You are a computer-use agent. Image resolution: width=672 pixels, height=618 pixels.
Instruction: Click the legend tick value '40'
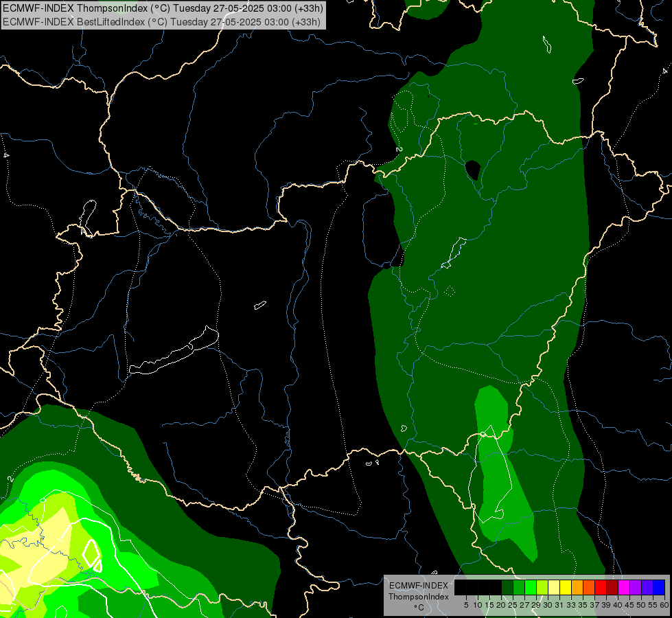coord(617,605)
